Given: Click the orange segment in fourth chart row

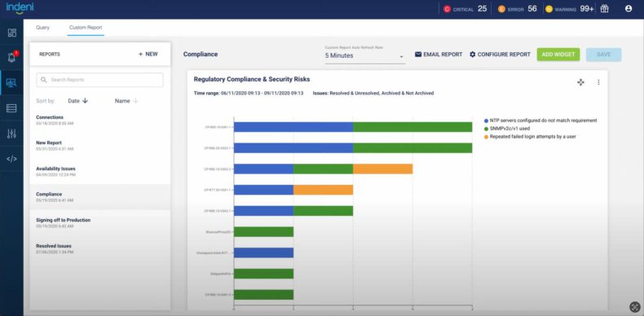Looking at the screenshot, I should click(324, 190).
